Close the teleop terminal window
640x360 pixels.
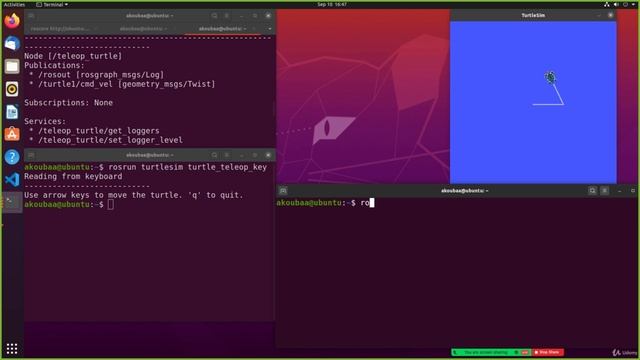(x=268, y=155)
